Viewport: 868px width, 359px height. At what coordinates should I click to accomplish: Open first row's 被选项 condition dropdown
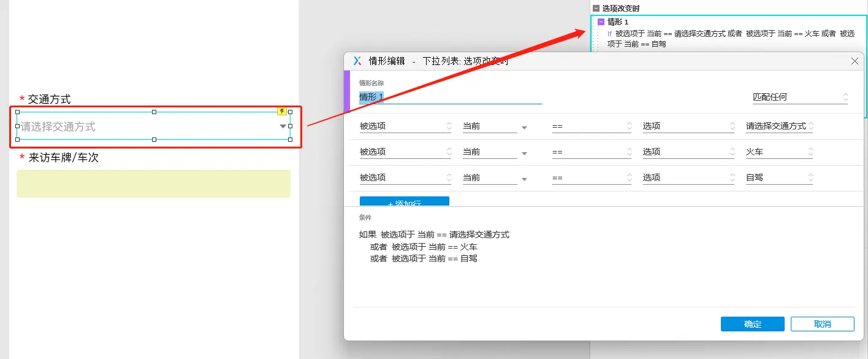pos(405,126)
